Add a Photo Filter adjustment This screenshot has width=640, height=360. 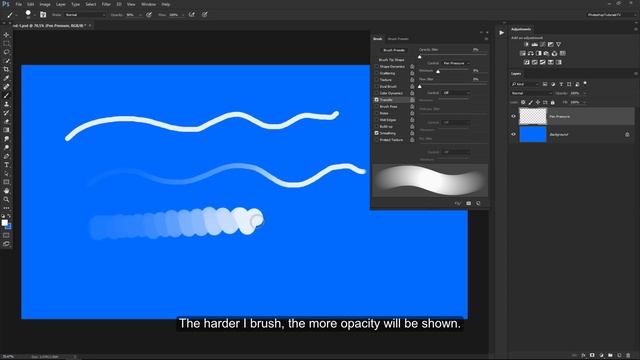(547, 53)
